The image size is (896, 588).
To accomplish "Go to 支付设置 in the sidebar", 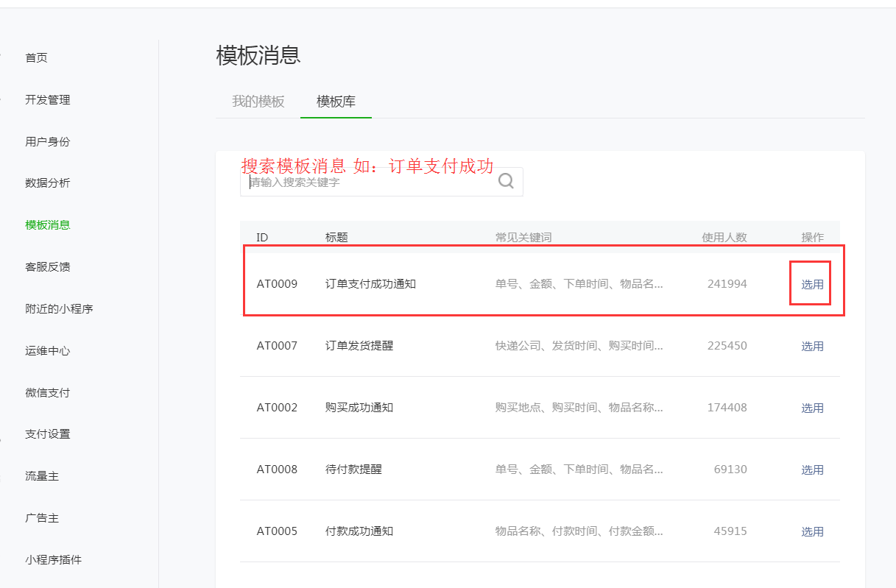I will [x=48, y=433].
